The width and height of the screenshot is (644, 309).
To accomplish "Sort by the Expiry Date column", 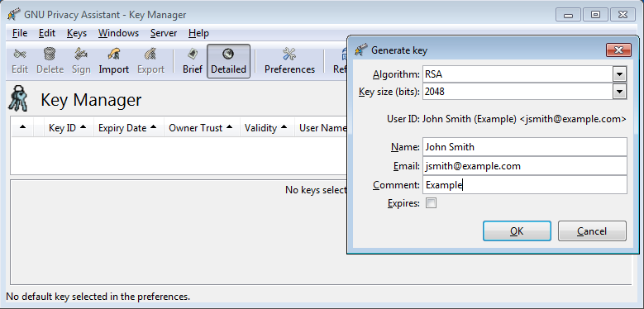I will (x=129, y=127).
